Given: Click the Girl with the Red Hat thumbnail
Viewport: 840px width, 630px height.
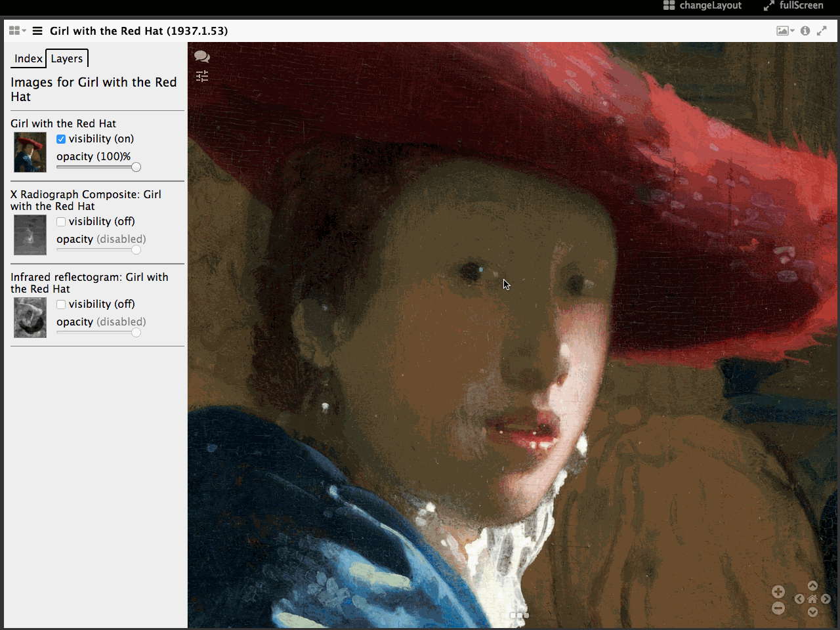Looking at the screenshot, I should coord(30,152).
